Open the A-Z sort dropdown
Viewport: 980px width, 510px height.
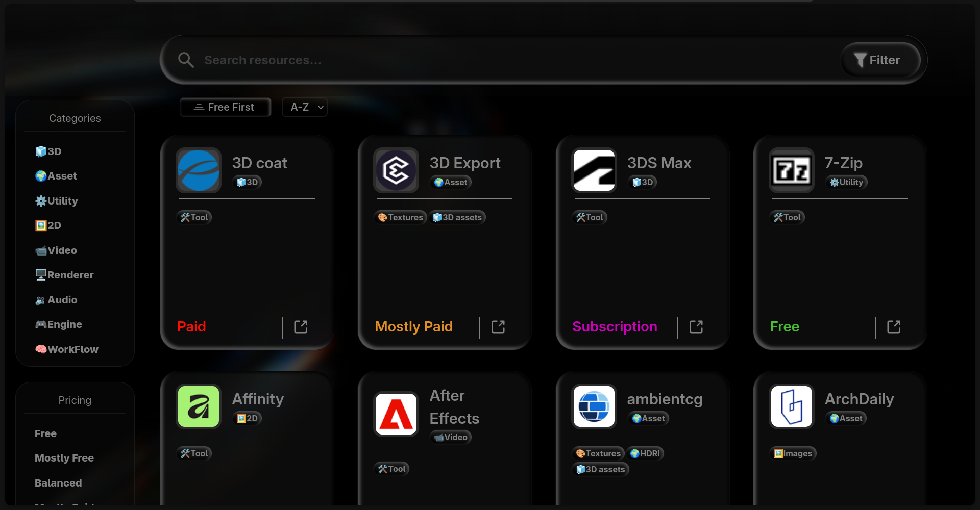(305, 107)
